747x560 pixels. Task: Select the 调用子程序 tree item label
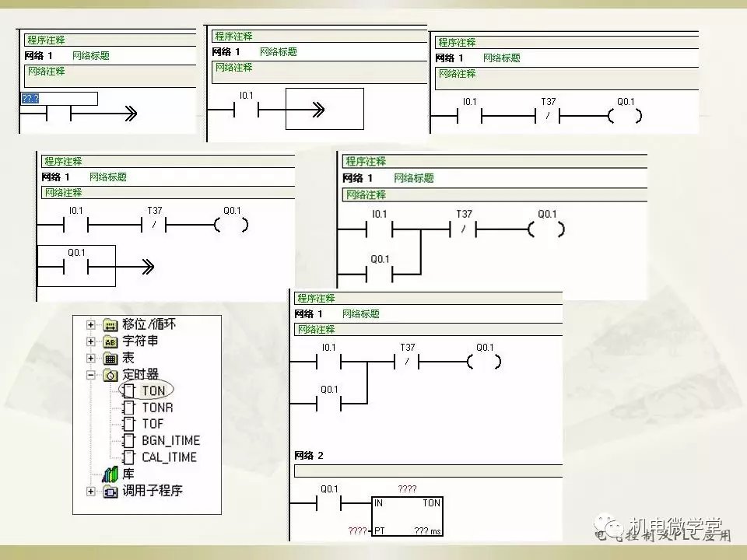(x=153, y=491)
